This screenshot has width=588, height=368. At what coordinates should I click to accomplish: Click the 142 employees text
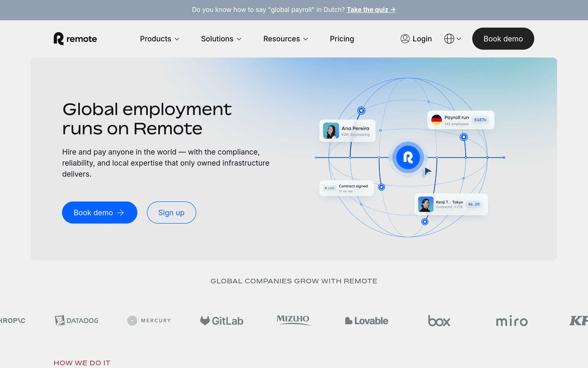(457, 124)
